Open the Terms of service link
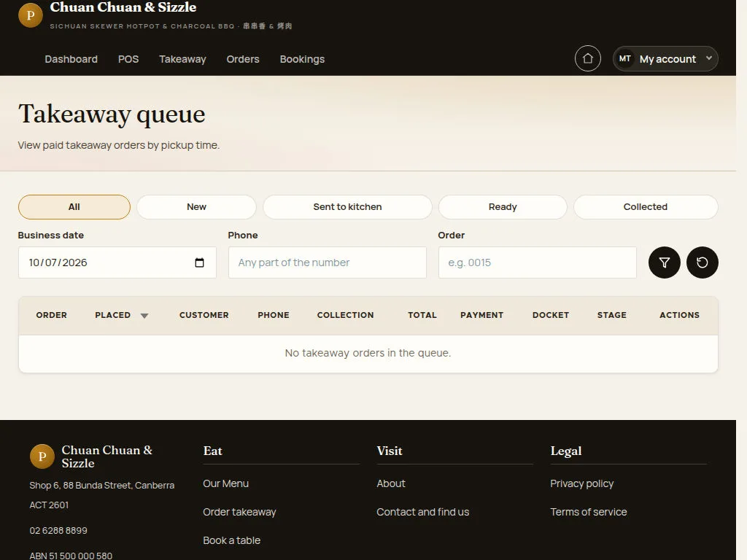The height and width of the screenshot is (560, 747). pos(589,512)
